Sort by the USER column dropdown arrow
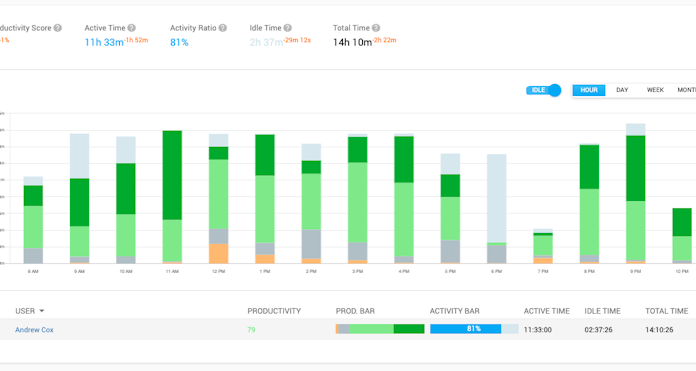Image resolution: width=696 pixels, height=371 pixels. (x=42, y=311)
